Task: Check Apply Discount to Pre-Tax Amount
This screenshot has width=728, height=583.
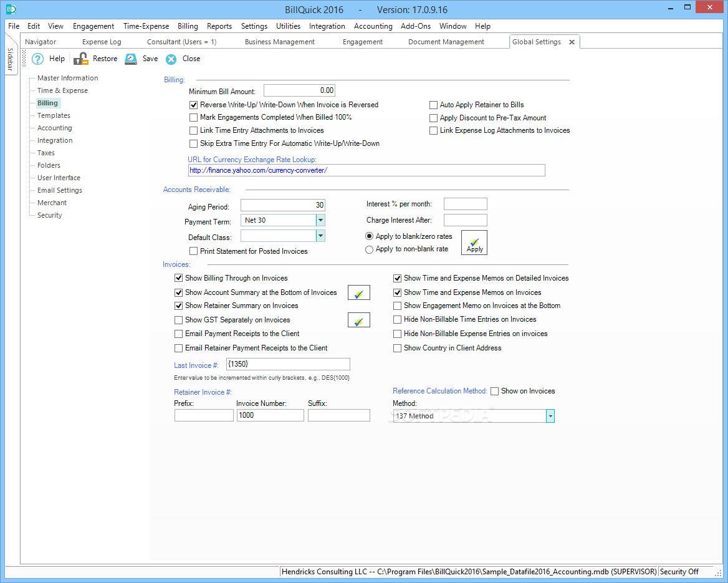Action: [x=434, y=118]
